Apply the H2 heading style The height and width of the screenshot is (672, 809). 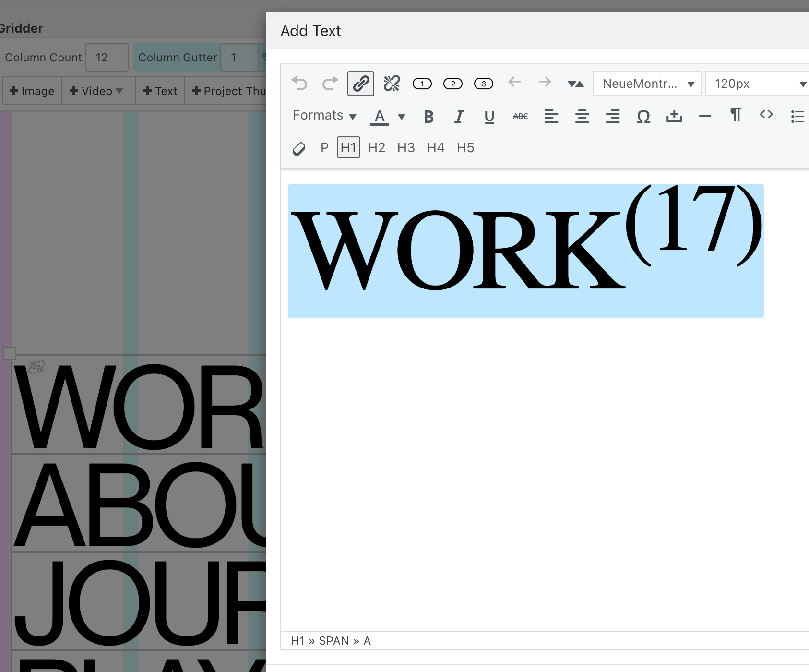coord(377,148)
